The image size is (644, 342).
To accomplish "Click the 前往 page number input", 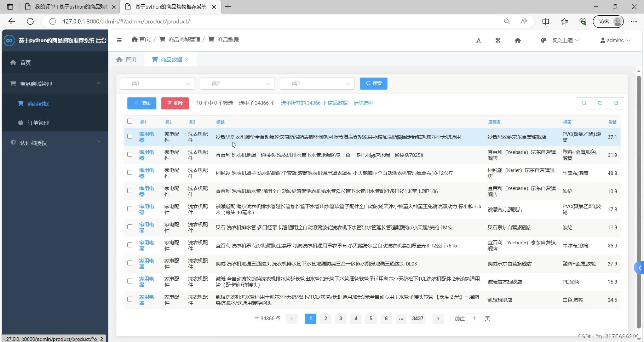I will 474,319.
